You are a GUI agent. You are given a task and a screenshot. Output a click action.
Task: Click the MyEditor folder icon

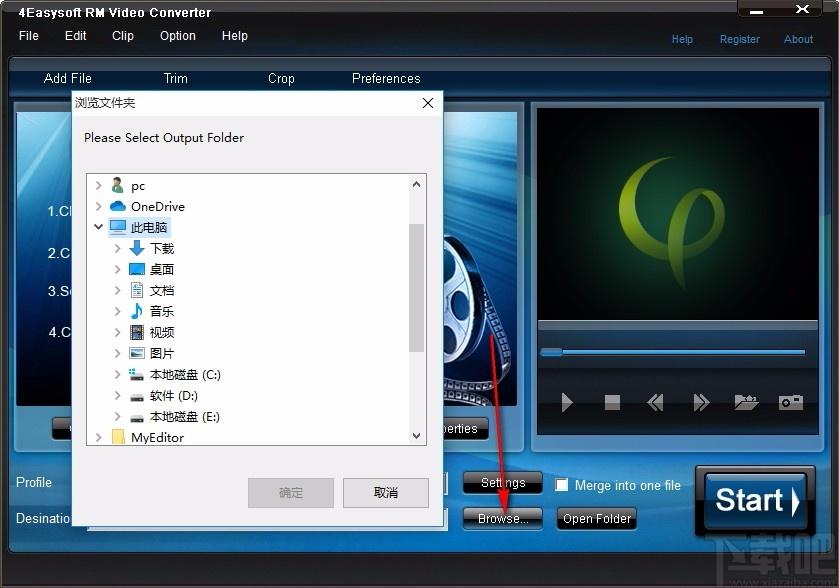[118, 437]
